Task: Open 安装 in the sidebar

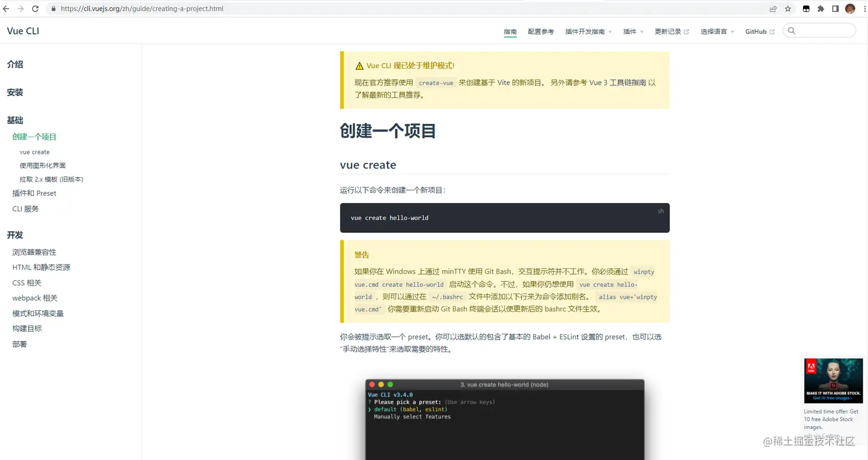Action: [15, 92]
